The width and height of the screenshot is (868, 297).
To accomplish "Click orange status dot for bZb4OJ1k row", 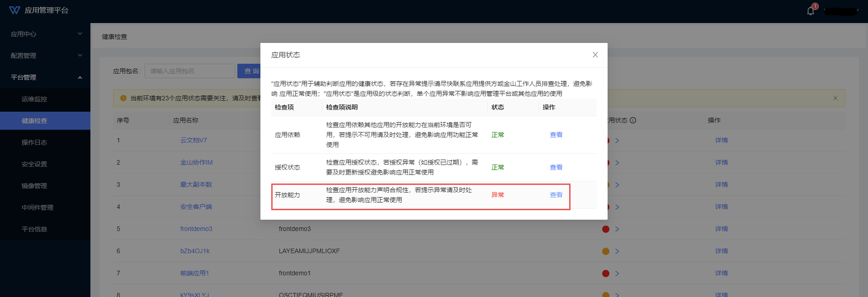I will click(x=605, y=251).
